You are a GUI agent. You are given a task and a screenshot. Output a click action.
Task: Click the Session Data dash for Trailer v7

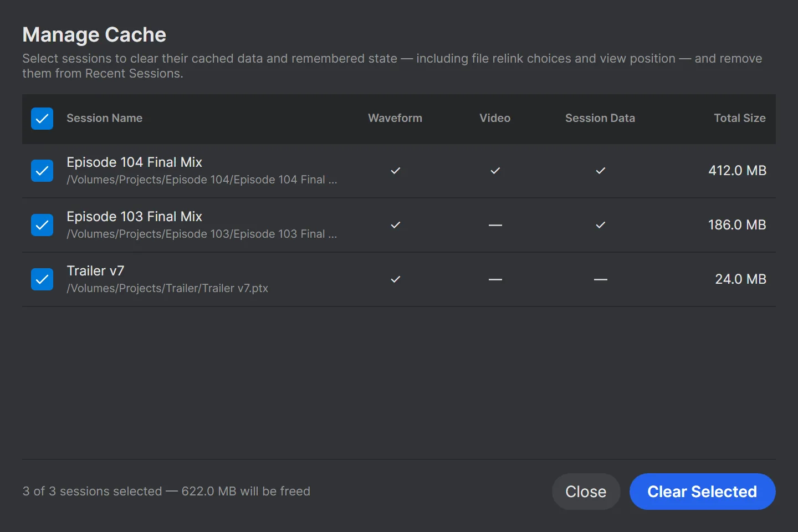coord(600,279)
